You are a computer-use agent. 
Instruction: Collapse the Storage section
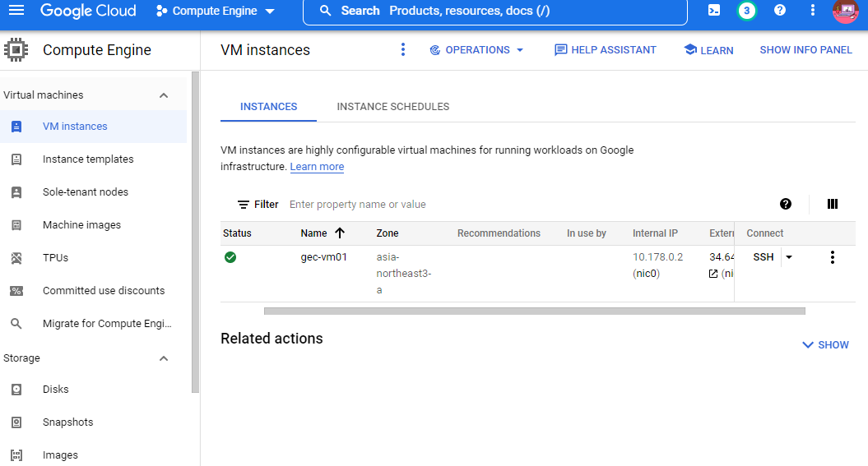pyautogui.click(x=164, y=358)
